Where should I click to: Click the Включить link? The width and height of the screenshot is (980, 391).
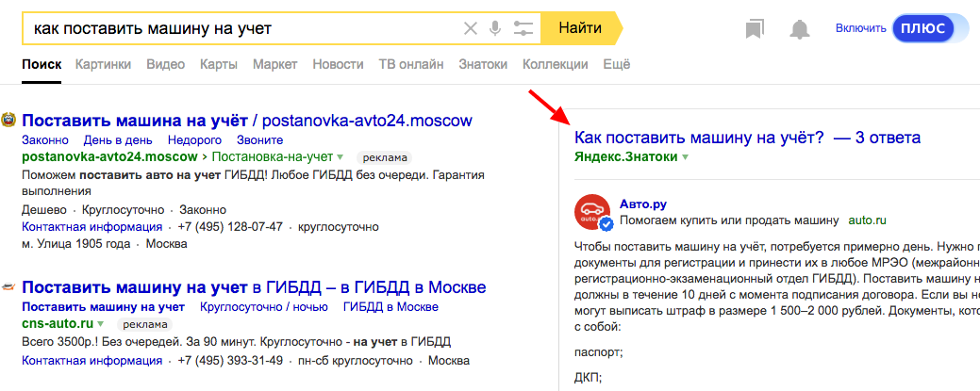[860, 28]
